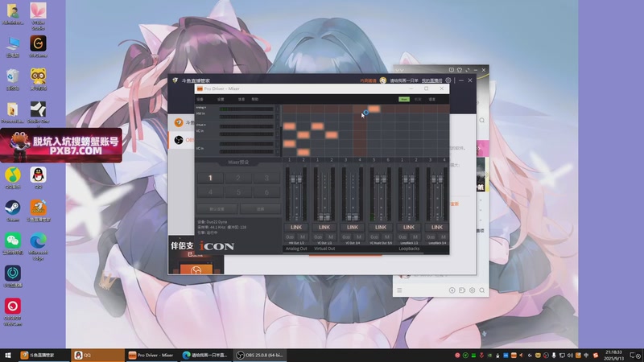Open the Windows Start menu

[8, 356]
